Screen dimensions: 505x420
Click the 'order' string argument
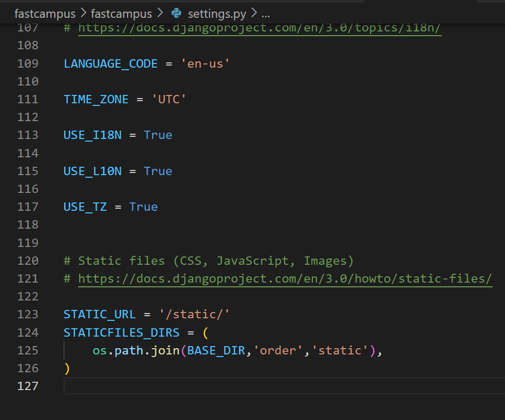click(x=278, y=351)
